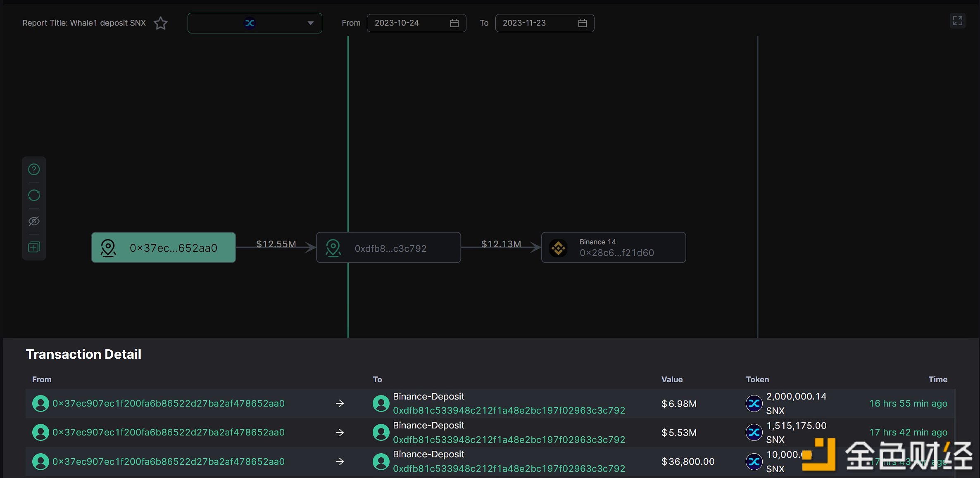This screenshot has height=478, width=980.
Task: Click recipient avatar icon in $36,800.00 row
Action: [381, 461]
